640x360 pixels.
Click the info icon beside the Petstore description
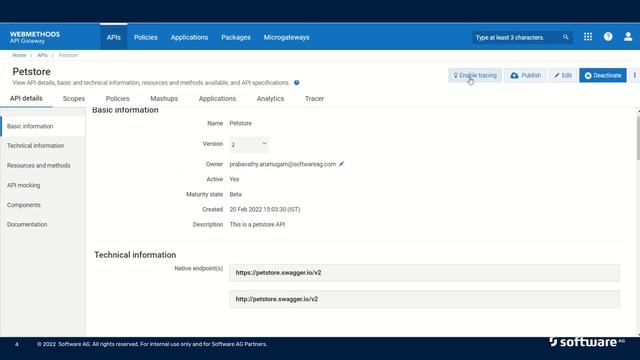click(x=297, y=82)
